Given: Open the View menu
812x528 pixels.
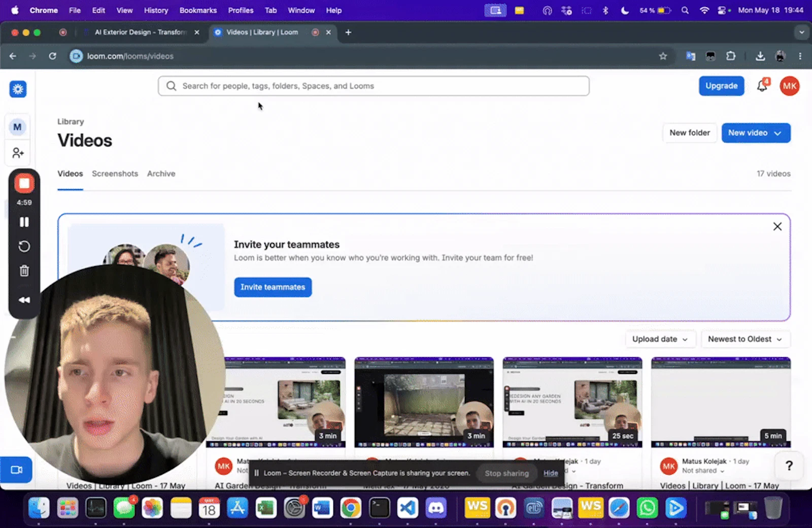Looking at the screenshot, I should tap(124, 10).
